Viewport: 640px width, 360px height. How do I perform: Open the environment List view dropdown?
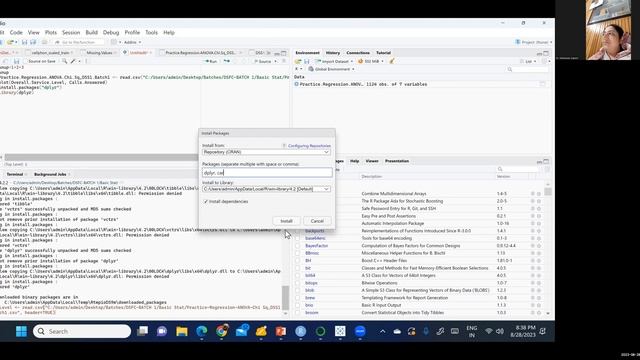click(x=529, y=61)
